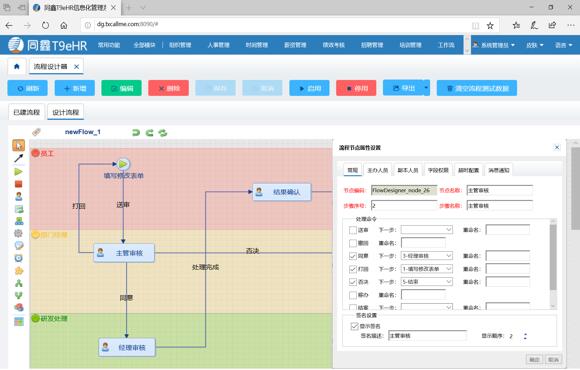Click the green 编辑 button

point(121,88)
